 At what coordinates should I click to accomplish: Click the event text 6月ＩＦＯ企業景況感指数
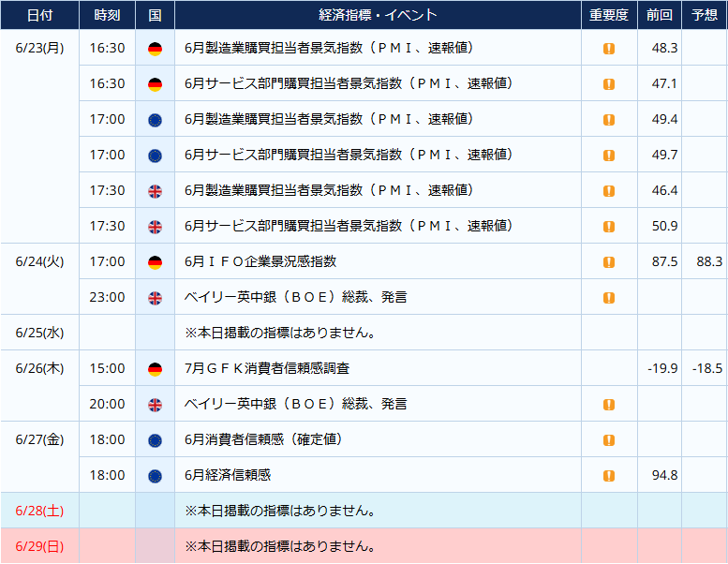pos(260,261)
